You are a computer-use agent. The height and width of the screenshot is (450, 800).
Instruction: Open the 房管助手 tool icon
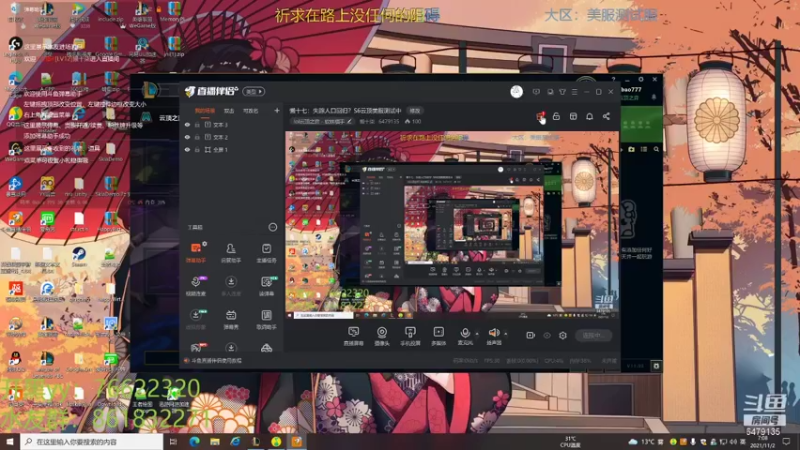click(x=231, y=252)
